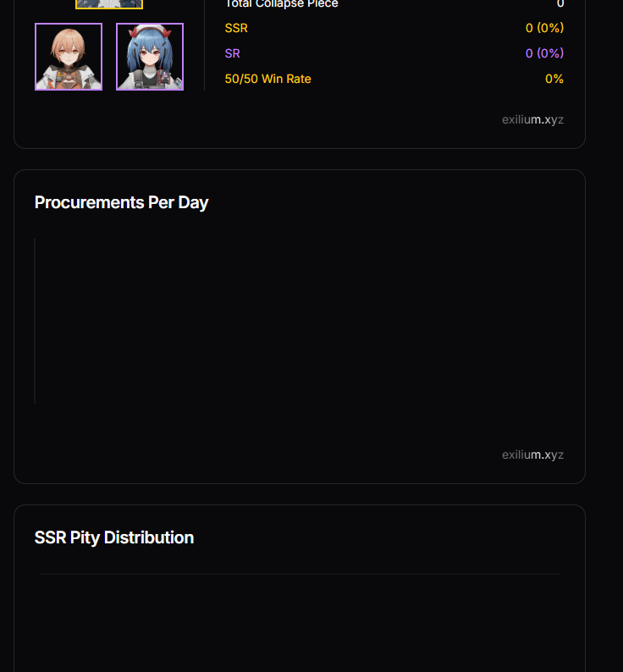Click the 50/50 Win Rate label
This screenshot has height=672, width=623.
pyautogui.click(x=268, y=79)
